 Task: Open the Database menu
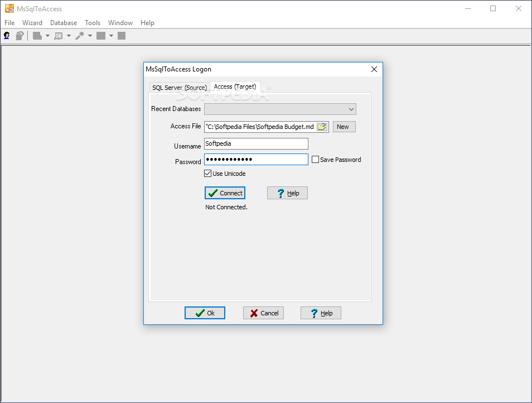(x=64, y=23)
